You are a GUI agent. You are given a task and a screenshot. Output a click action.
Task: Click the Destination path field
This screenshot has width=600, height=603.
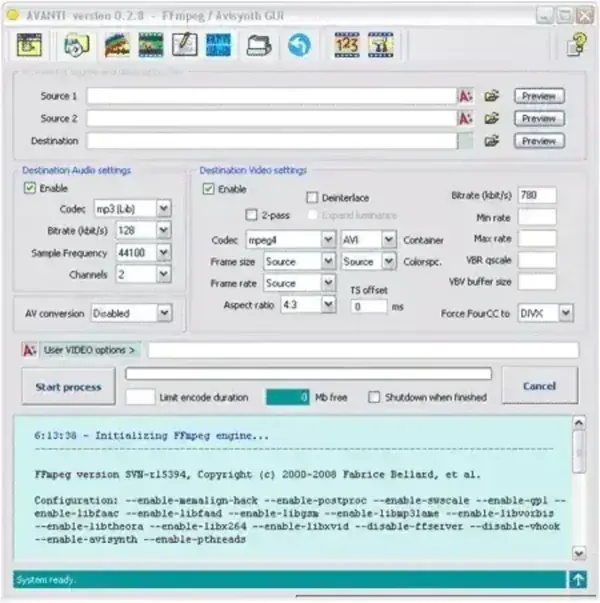pos(272,141)
